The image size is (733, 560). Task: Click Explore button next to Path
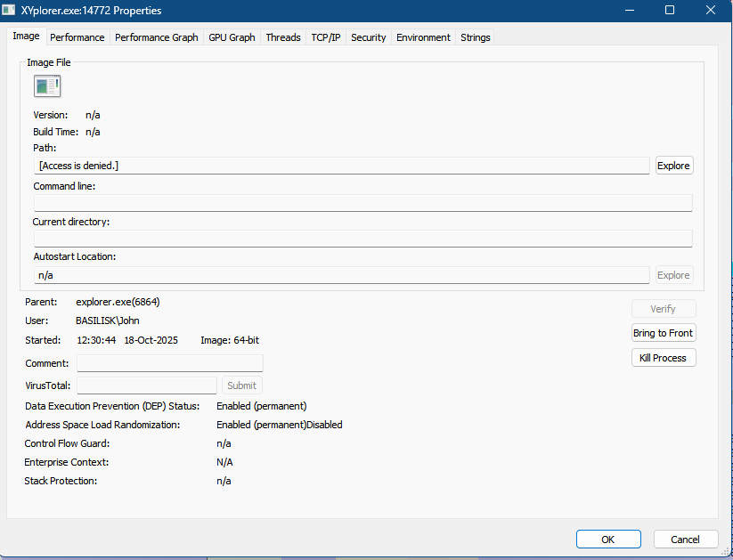(673, 166)
